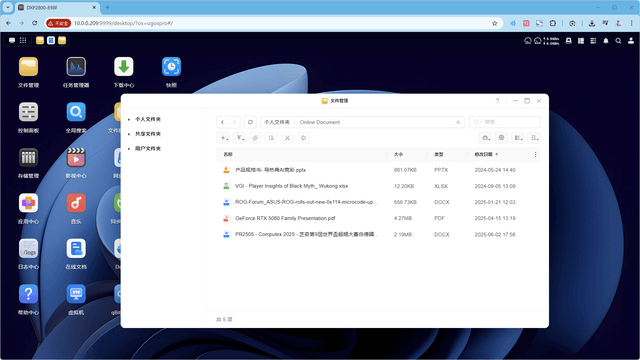
Task: Go forward in the file manager navigation
Action: 234,122
